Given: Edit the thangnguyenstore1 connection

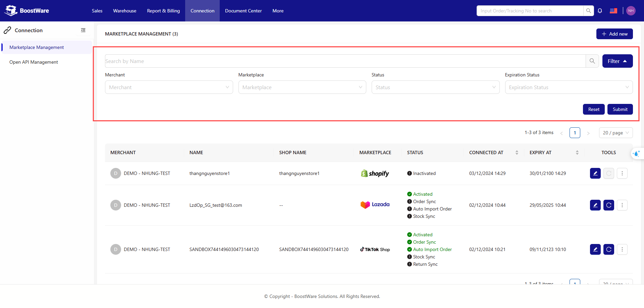Looking at the screenshot, I should (595, 173).
